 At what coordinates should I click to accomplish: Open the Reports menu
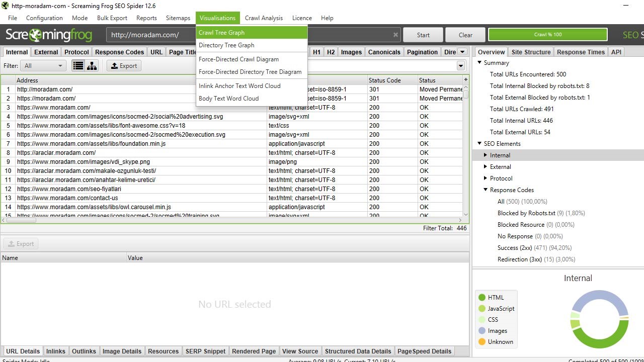click(146, 18)
